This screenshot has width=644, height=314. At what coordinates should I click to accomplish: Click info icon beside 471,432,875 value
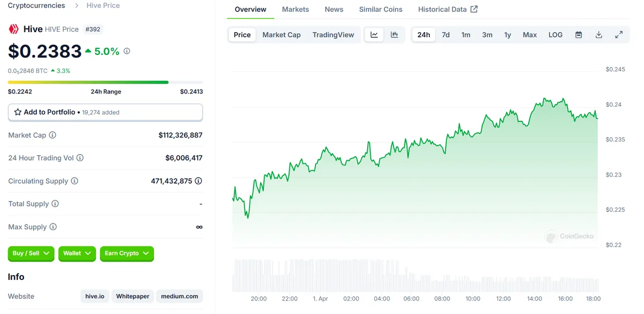(x=198, y=181)
